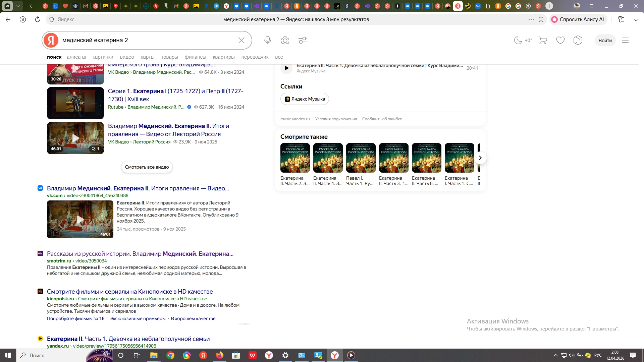
Task: Expand tab list chevron at top left
Action: point(18,6)
